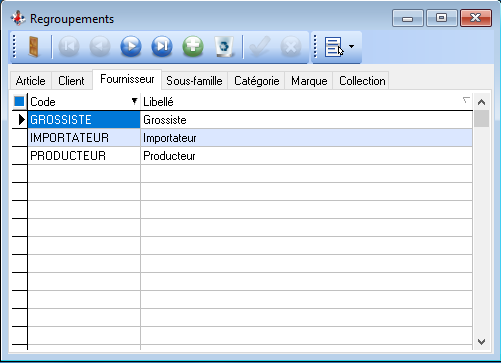Select the IMPORTATEUR code cell
Viewport: 501px width, 363px height.
84,138
